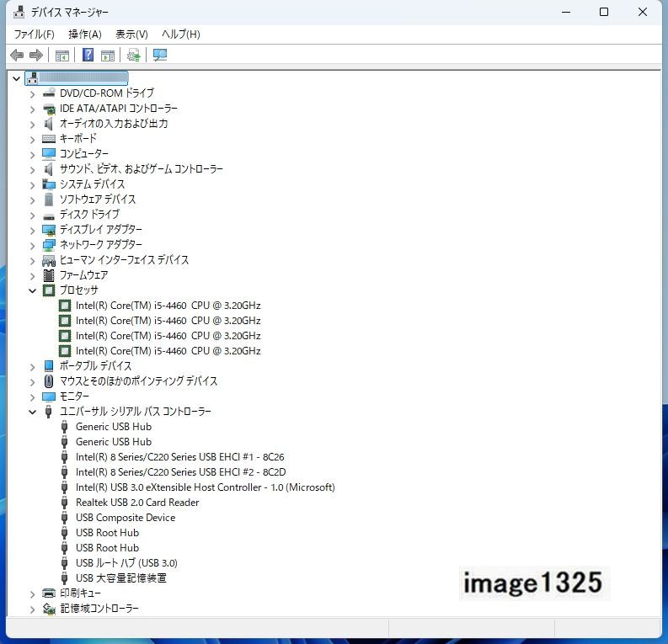Image resolution: width=668 pixels, height=644 pixels.
Task: Click the ユニバーサル シリアル バス コントローラー USB icon
Action: 49,412
